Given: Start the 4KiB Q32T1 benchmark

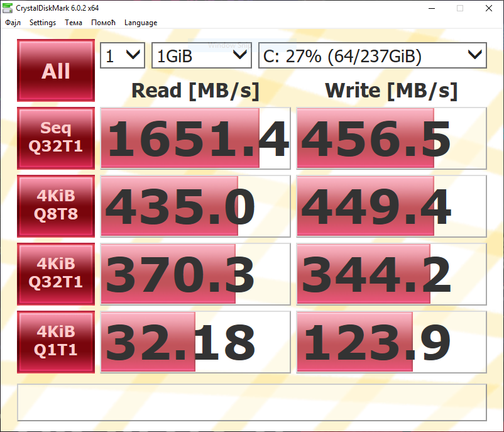Looking at the screenshot, I should (56, 274).
